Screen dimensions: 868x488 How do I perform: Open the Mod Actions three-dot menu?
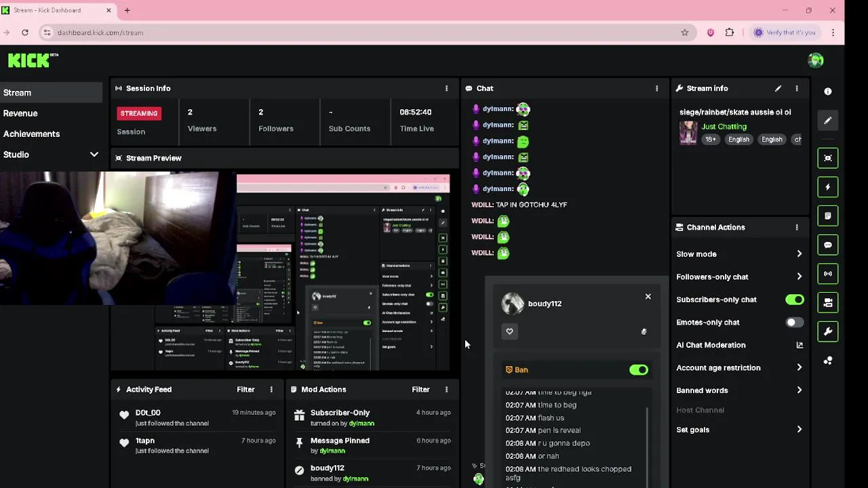click(x=446, y=389)
